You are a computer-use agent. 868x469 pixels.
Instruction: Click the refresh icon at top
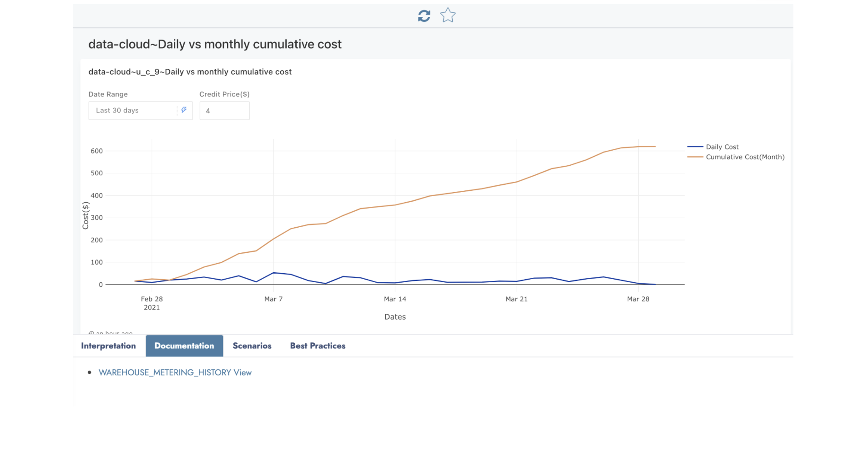point(424,16)
